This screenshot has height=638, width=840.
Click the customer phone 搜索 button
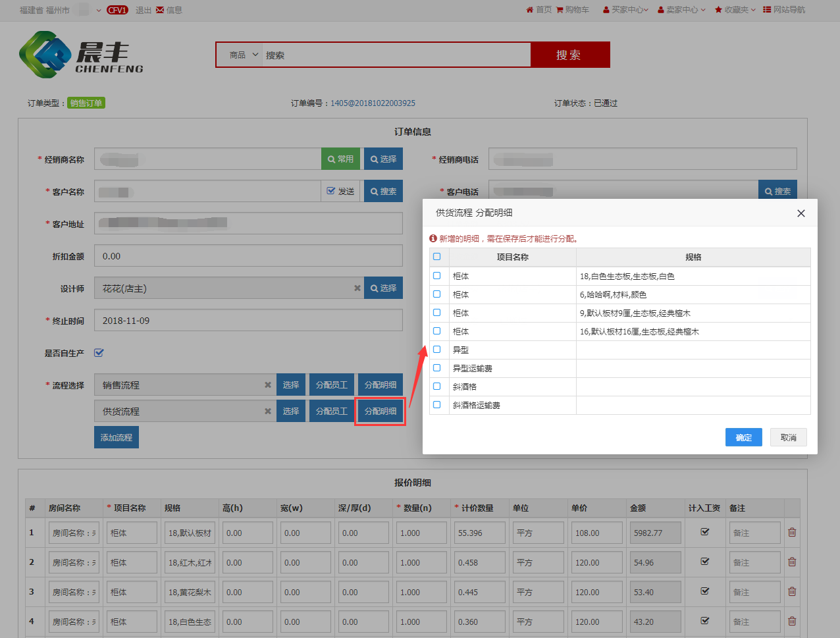pos(777,192)
